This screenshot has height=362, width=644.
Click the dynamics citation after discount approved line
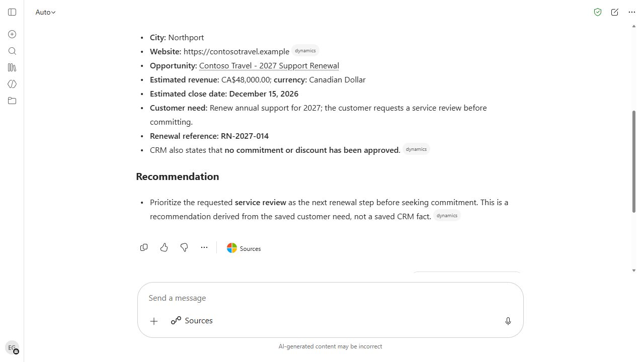click(416, 149)
